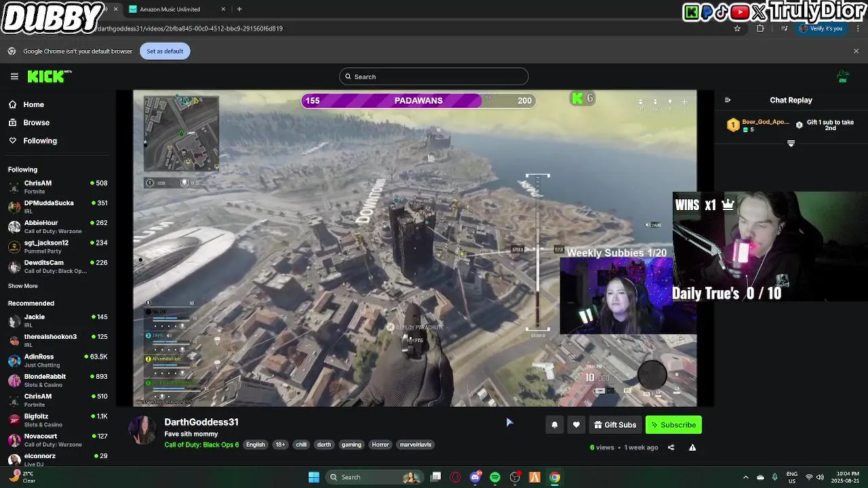
Task: Open Jackie recommended channel
Action: click(58, 321)
